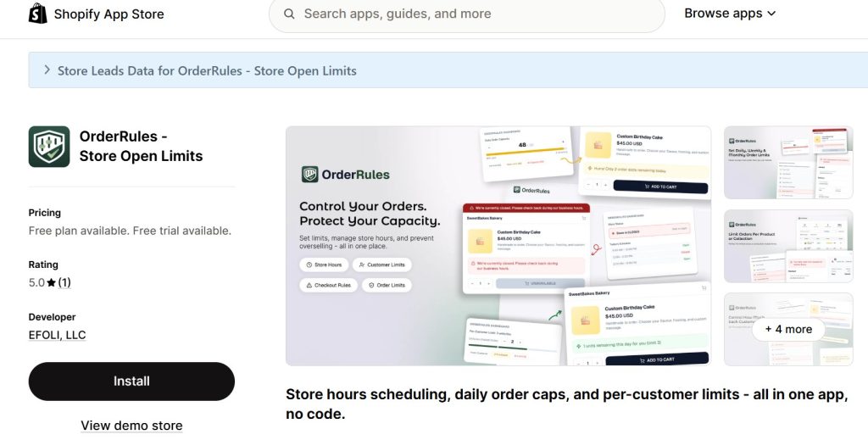The image size is (868, 440).
Task: Open the EFOLI, LLC developer link
Action: 57,335
